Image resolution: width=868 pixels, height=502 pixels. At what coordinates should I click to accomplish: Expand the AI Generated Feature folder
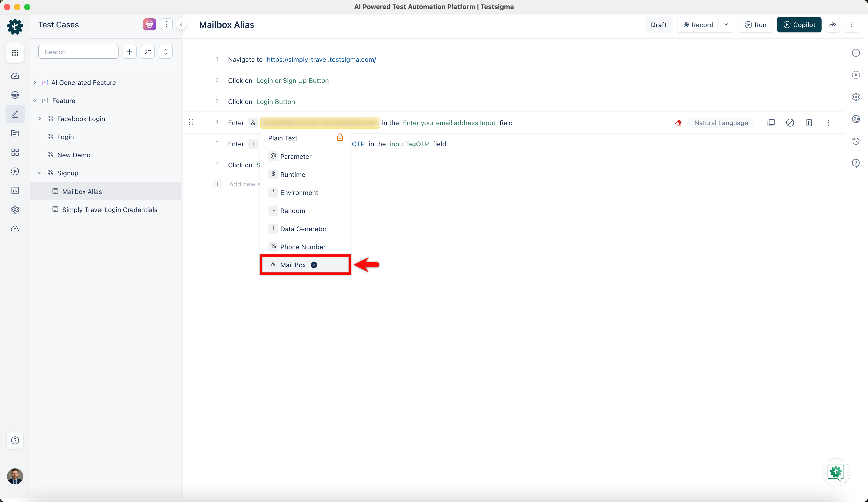click(x=35, y=82)
